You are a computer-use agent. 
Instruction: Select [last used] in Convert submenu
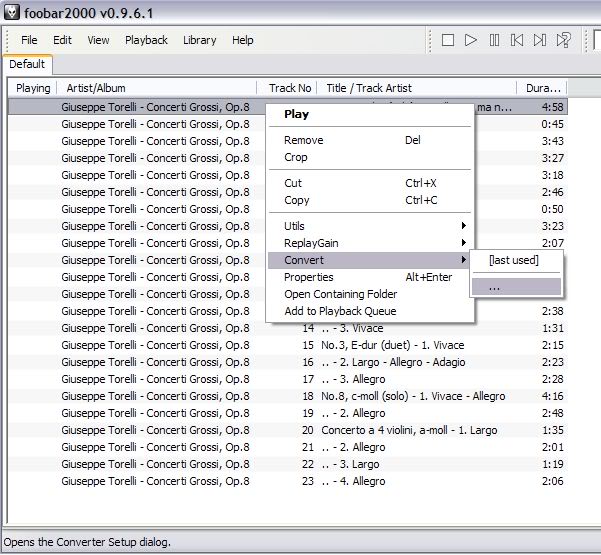tap(516, 260)
